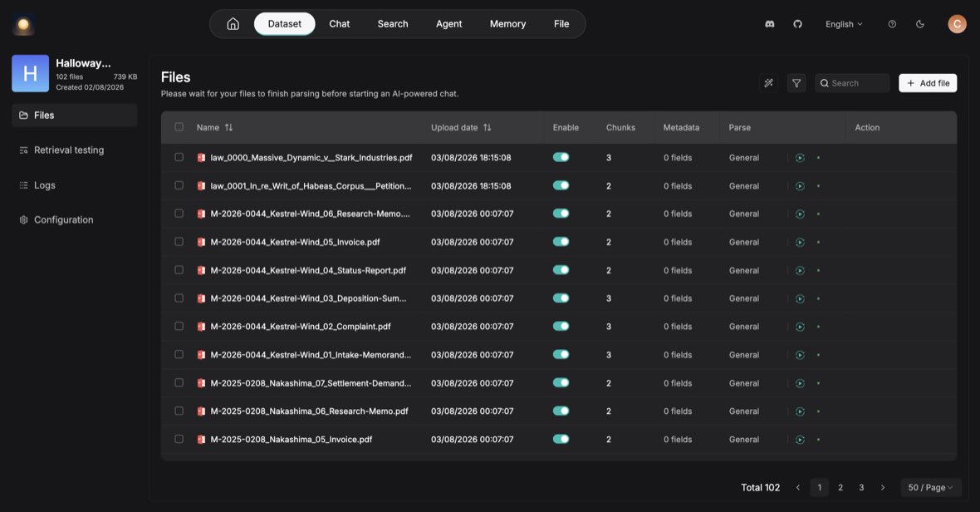Screen dimensions: 980x512
Task: Run parsing for Nakashima_06_Research-Memo file
Action: pos(800,411)
